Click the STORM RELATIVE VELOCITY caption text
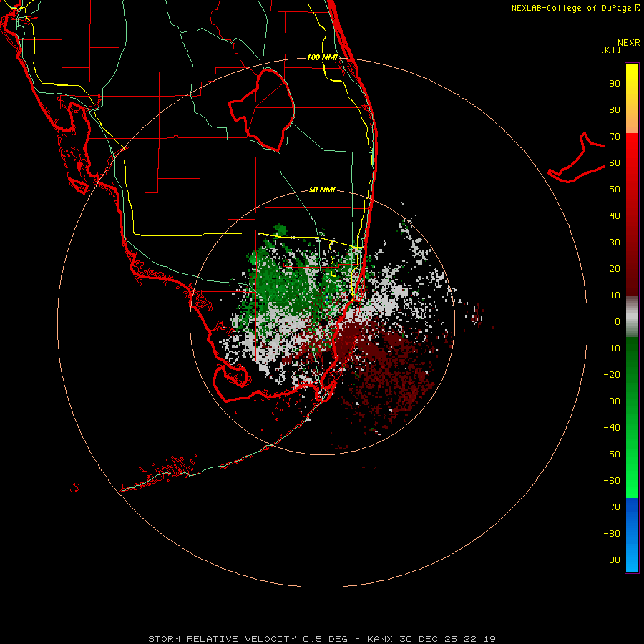Image resolution: width=644 pixels, height=644 pixels. pos(223,639)
